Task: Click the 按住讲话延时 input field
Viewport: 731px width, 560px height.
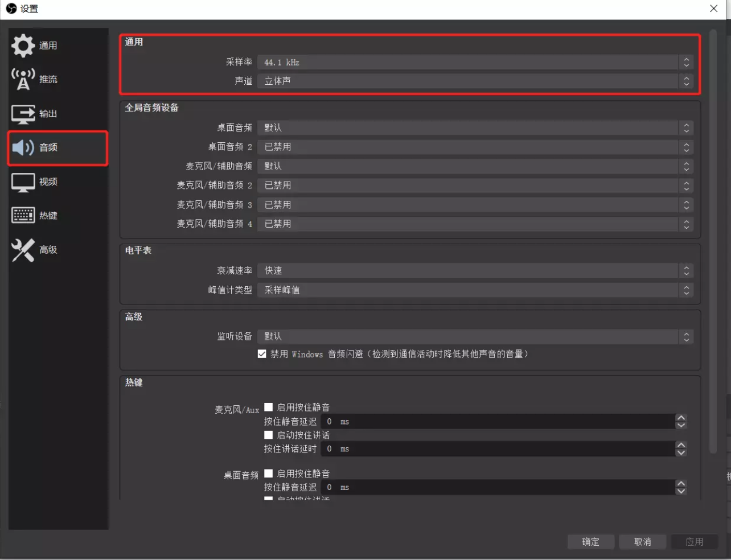Action: tap(501, 448)
